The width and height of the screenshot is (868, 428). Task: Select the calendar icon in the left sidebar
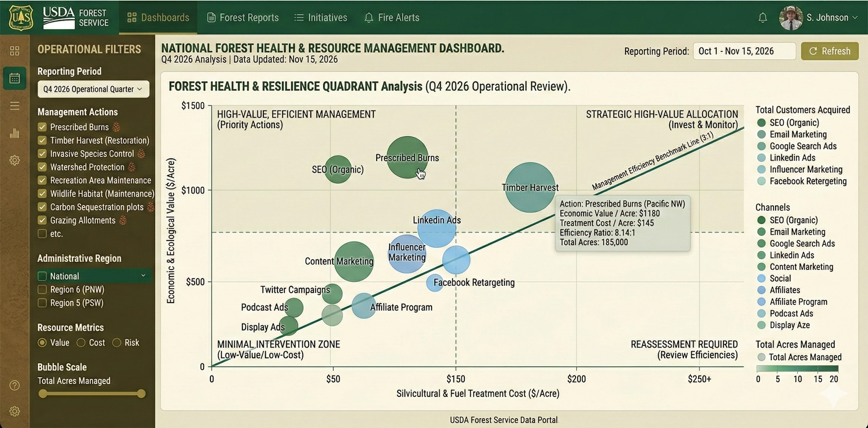pyautogui.click(x=15, y=78)
